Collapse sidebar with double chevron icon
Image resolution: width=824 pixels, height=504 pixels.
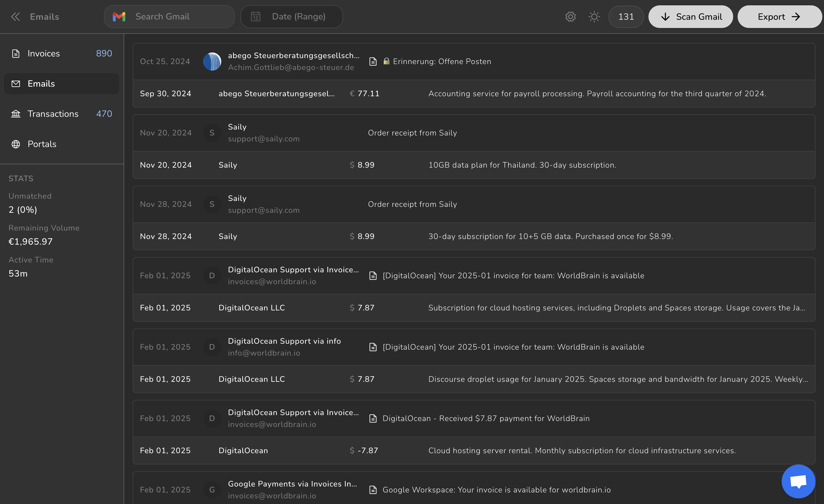tap(16, 17)
